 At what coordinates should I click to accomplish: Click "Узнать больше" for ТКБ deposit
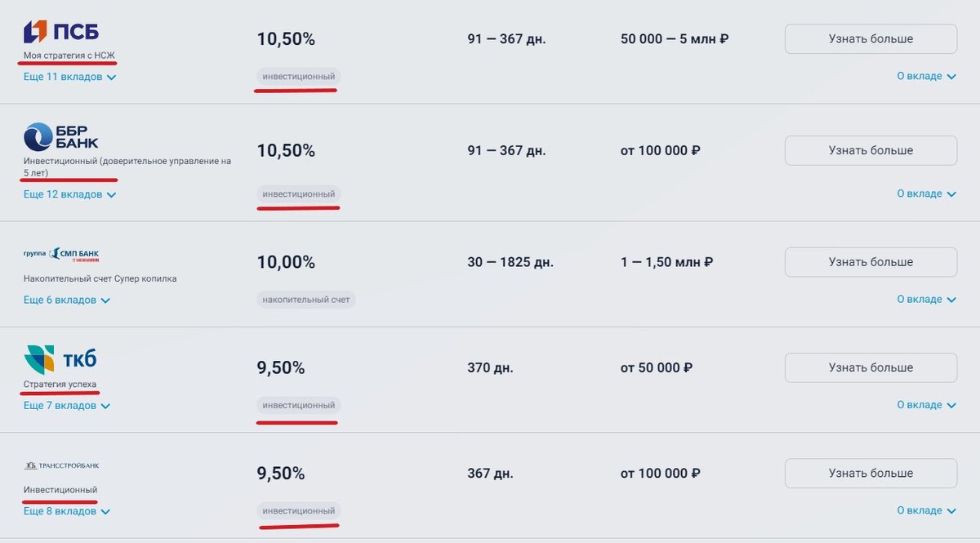pos(871,367)
